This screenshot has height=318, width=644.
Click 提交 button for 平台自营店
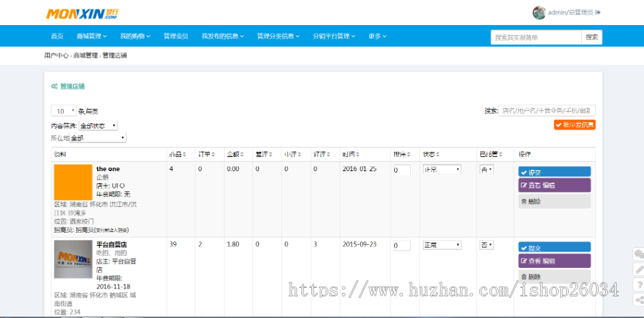pyautogui.click(x=555, y=247)
